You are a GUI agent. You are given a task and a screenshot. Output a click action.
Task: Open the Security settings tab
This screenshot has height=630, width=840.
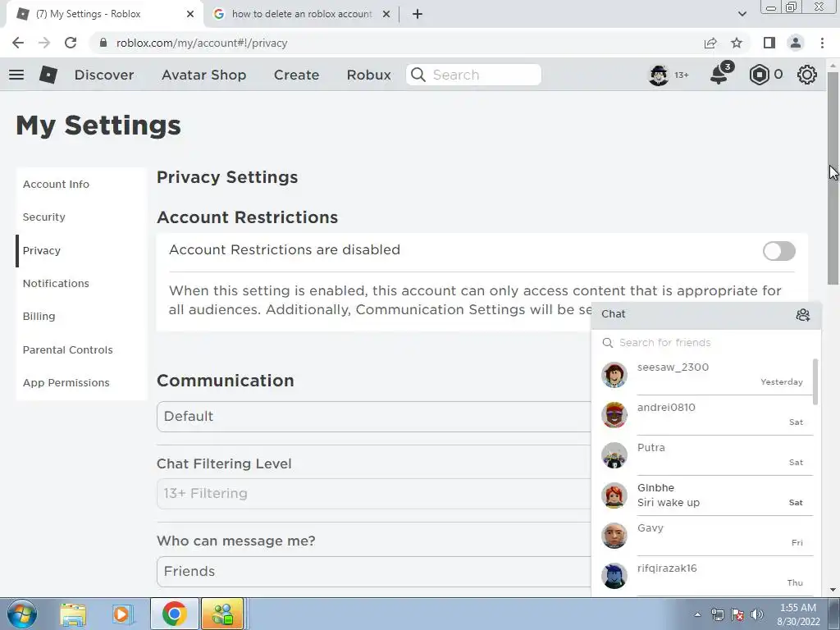pos(81,217)
